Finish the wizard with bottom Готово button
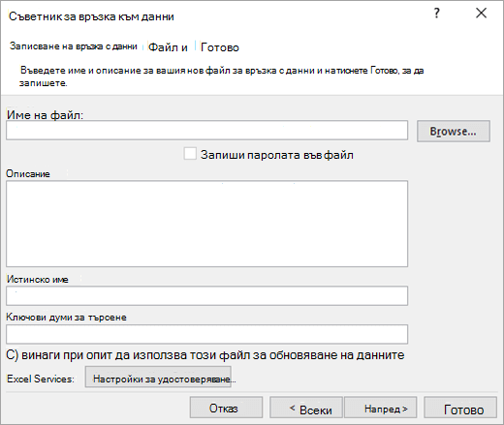 click(x=460, y=408)
